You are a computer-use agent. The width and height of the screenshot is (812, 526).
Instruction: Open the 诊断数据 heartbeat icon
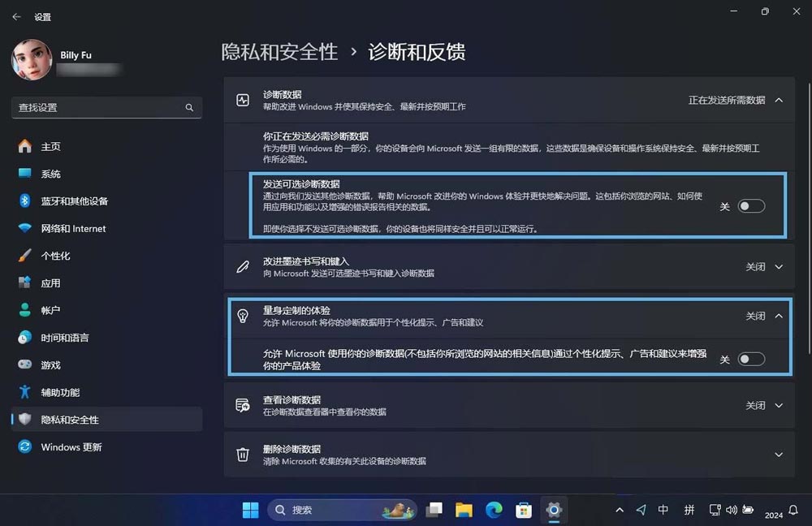tap(243, 99)
